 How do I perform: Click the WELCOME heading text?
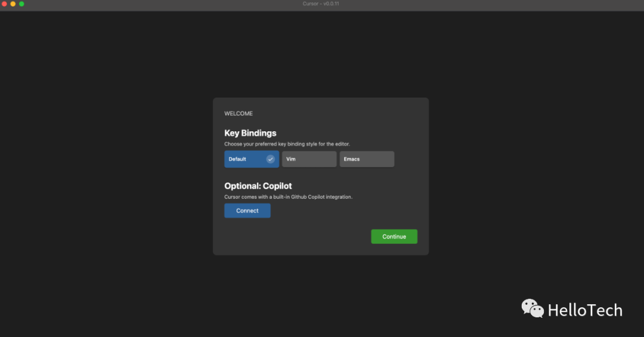click(x=238, y=113)
